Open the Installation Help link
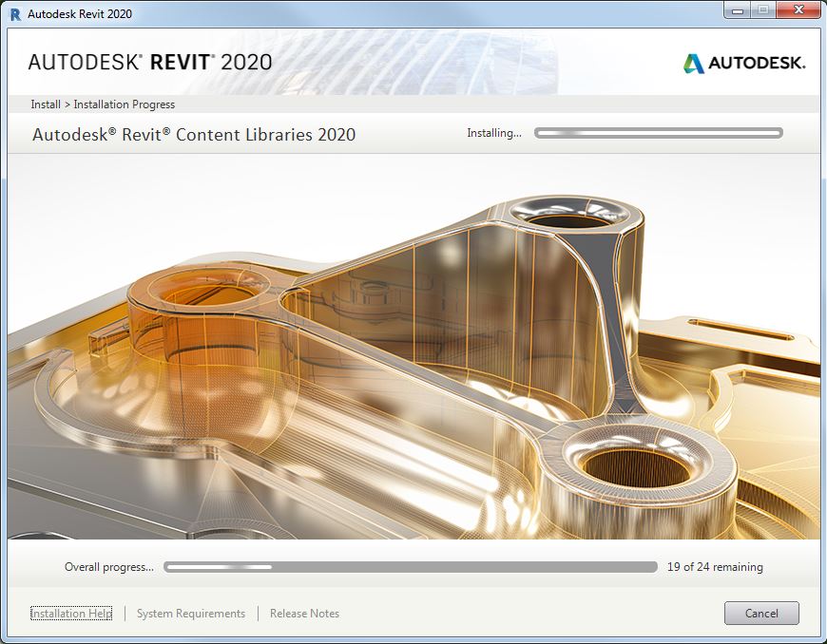 71,614
